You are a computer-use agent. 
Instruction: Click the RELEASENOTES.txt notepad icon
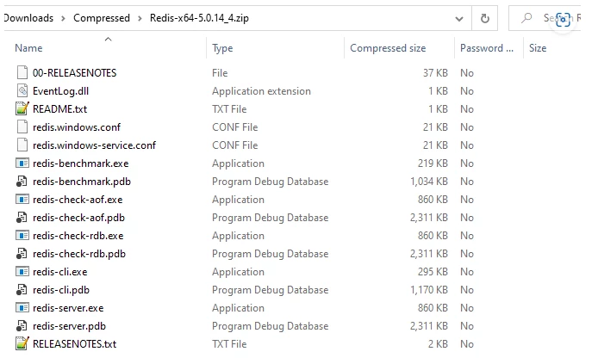22,344
